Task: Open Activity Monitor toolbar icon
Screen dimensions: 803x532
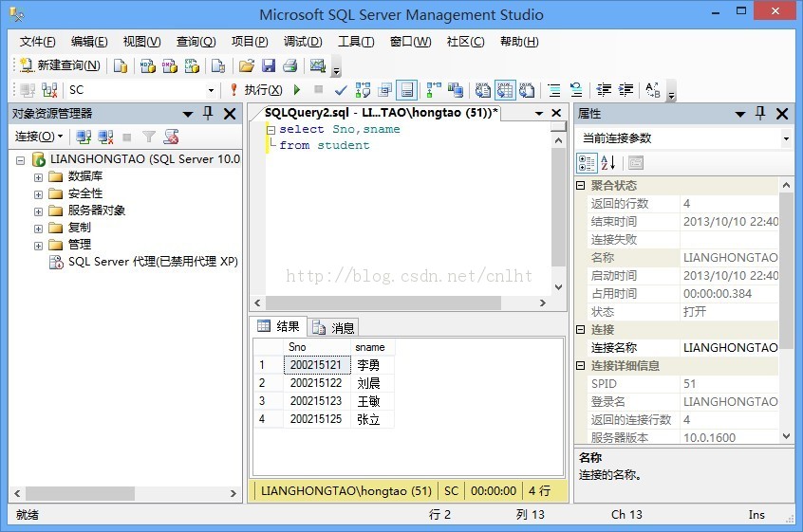Action: (318, 65)
